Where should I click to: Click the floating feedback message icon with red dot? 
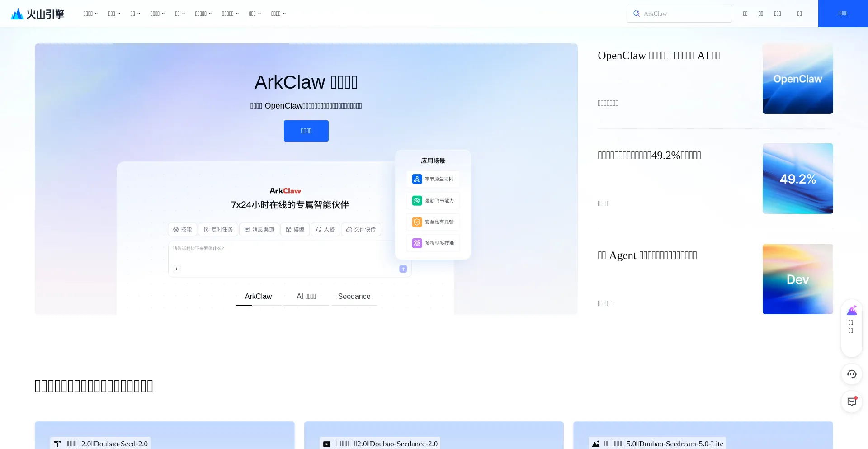point(852,402)
